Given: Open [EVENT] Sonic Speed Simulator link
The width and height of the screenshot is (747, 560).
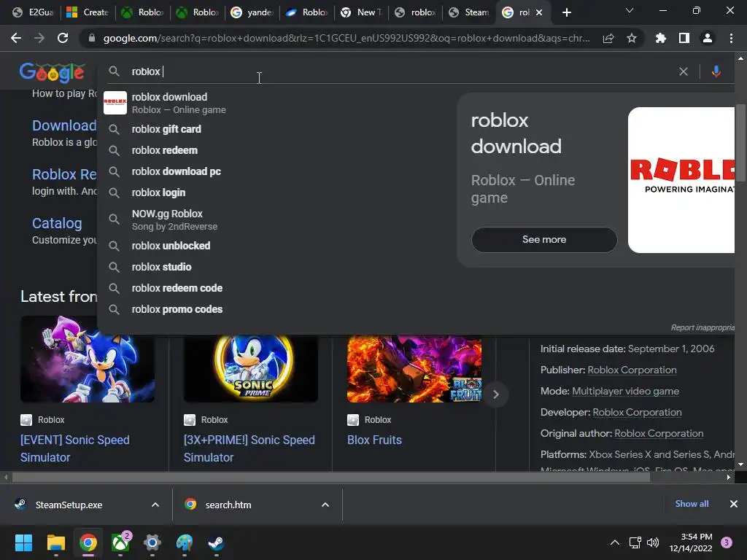Looking at the screenshot, I should click(x=75, y=448).
